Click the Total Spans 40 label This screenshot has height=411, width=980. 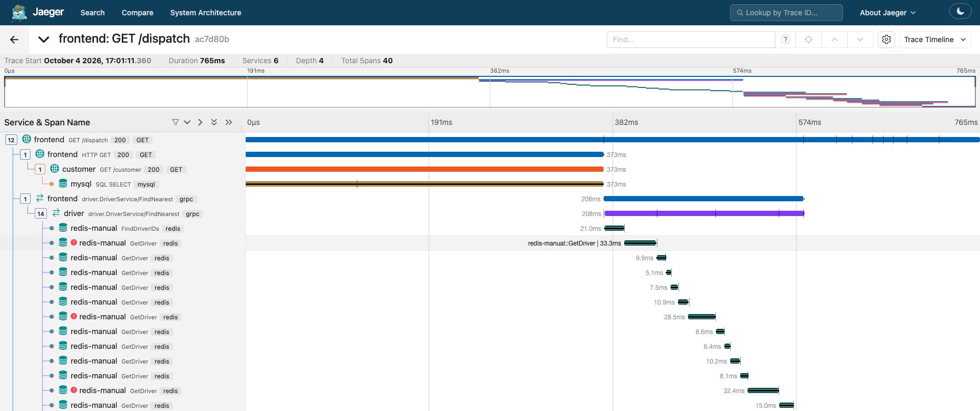367,61
